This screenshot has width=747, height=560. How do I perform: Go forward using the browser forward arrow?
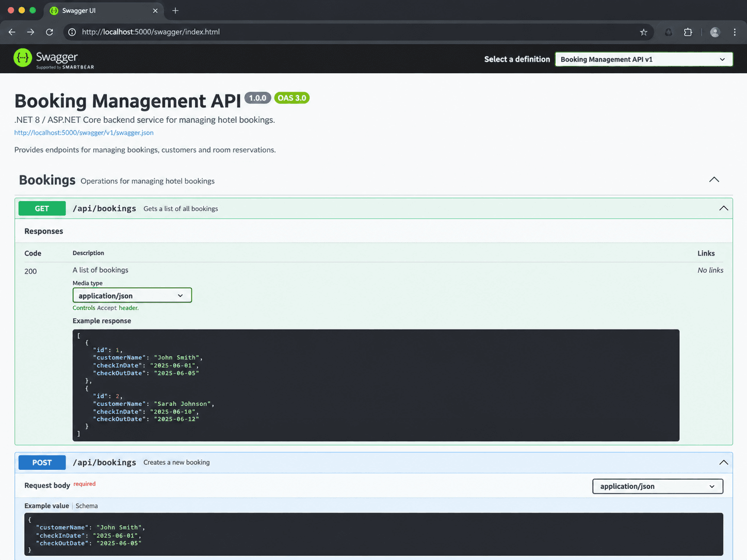point(30,32)
